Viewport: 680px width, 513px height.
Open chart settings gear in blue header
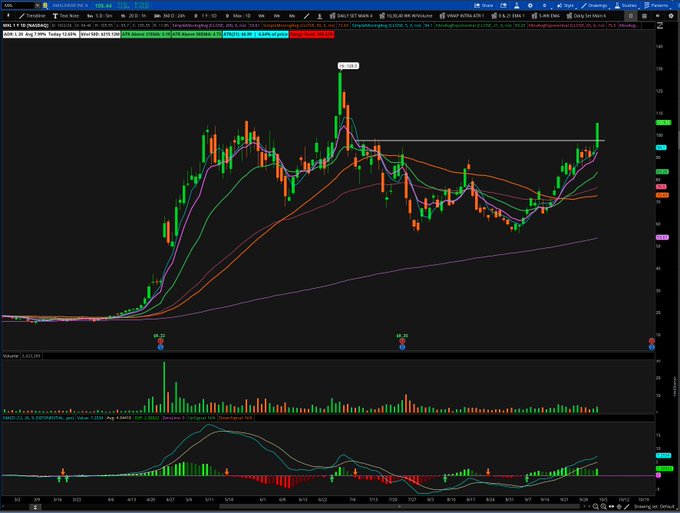[x=530, y=6]
